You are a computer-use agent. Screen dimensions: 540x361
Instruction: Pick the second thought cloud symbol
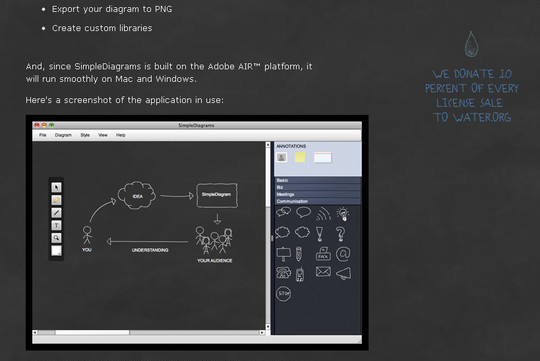click(302, 233)
